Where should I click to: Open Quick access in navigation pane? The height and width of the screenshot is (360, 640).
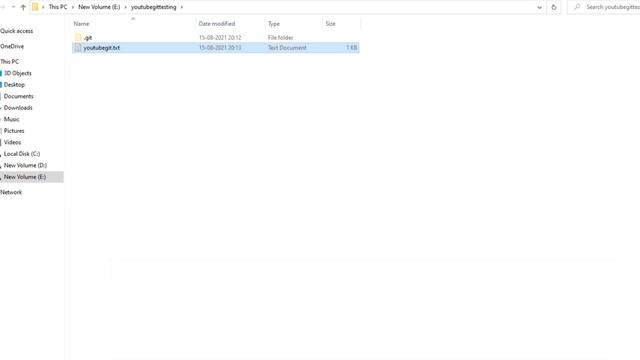pyautogui.click(x=17, y=31)
